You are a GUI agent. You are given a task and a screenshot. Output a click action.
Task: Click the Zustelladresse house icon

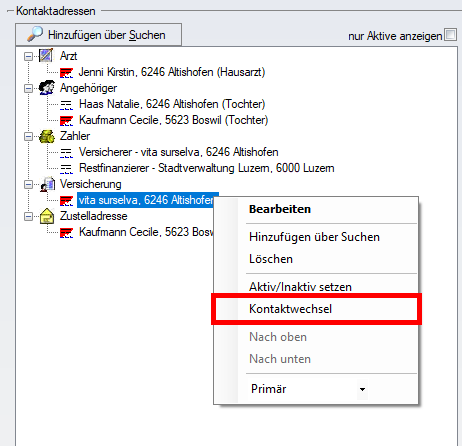click(47, 216)
